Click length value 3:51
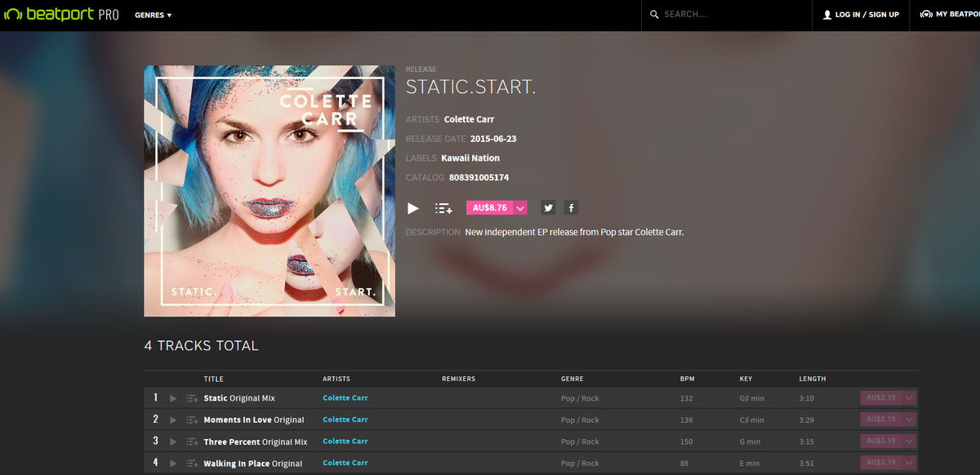 [806, 464]
